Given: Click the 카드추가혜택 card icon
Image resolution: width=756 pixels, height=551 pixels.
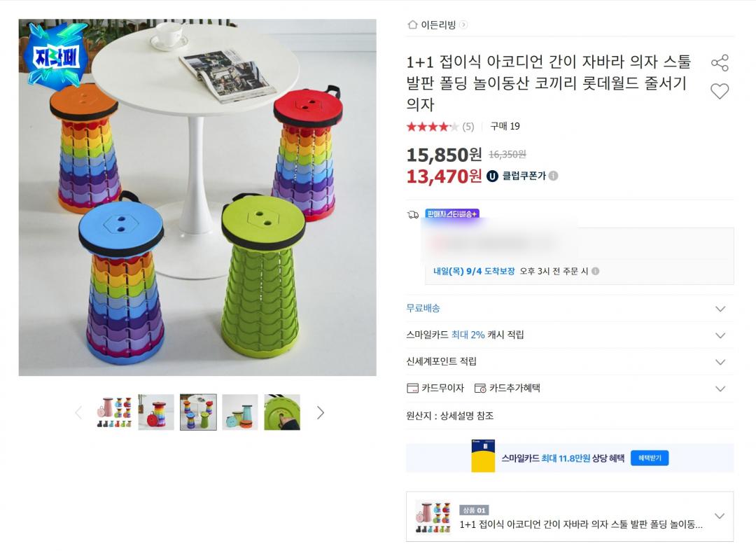Looking at the screenshot, I should tap(480, 388).
